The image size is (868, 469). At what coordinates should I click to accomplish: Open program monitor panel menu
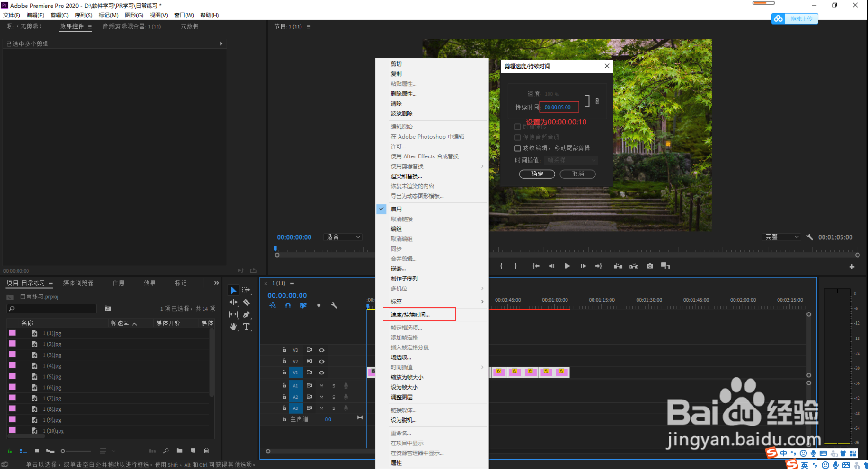(x=309, y=27)
